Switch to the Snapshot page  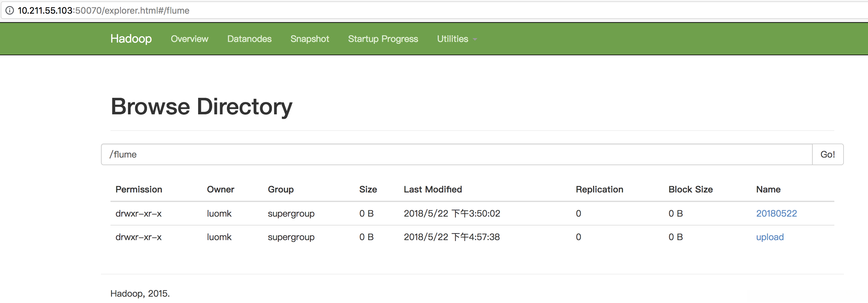click(310, 39)
